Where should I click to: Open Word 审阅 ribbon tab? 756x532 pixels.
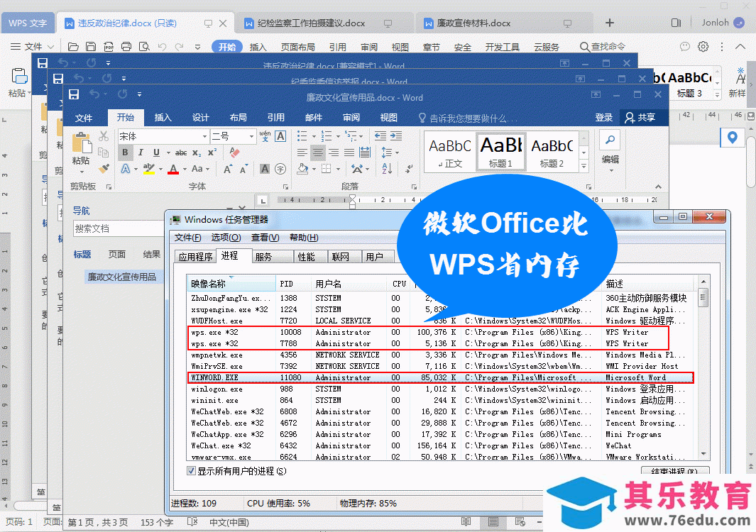pos(351,118)
